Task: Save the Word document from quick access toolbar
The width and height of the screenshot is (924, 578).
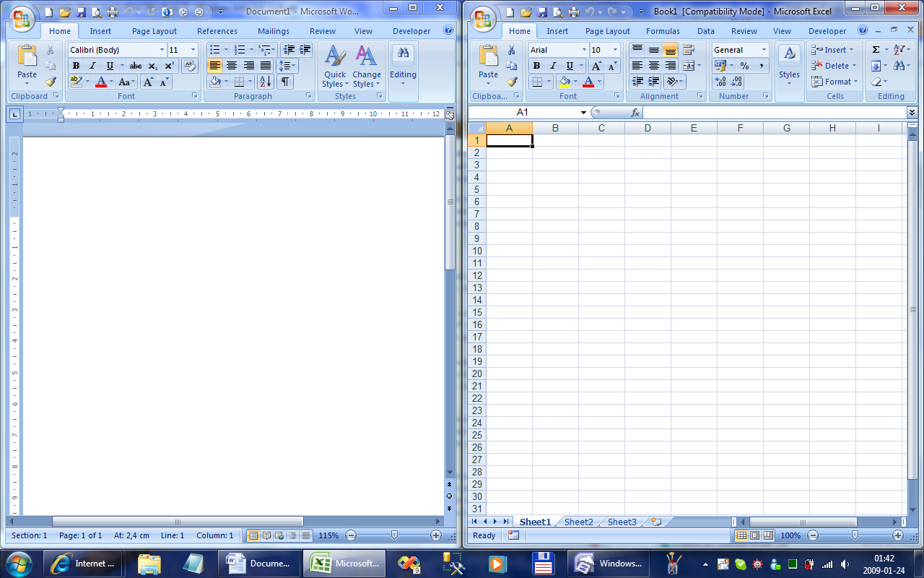Action: (x=81, y=12)
